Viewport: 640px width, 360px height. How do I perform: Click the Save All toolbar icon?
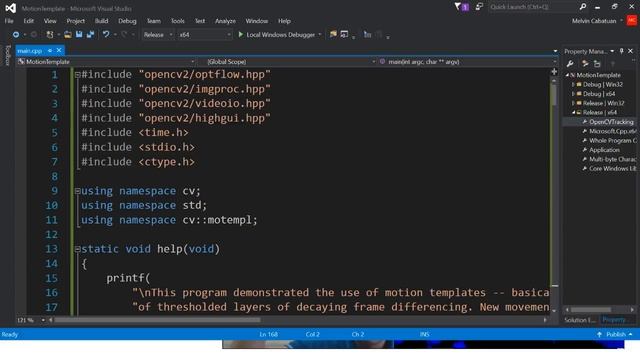coord(90,35)
